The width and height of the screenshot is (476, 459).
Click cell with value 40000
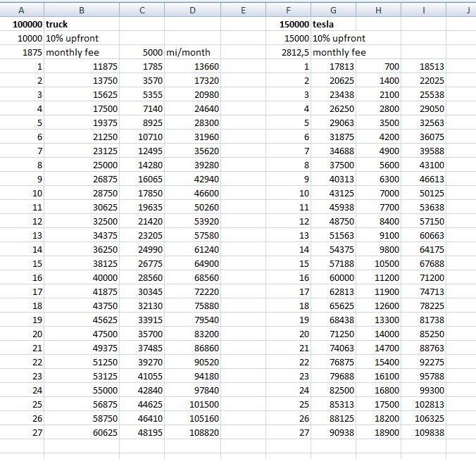click(x=82, y=278)
